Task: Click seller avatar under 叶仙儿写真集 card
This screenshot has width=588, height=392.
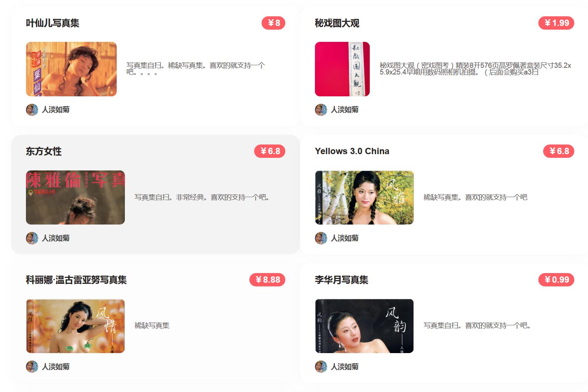Action: pyautogui.click(x=32, y=110)
